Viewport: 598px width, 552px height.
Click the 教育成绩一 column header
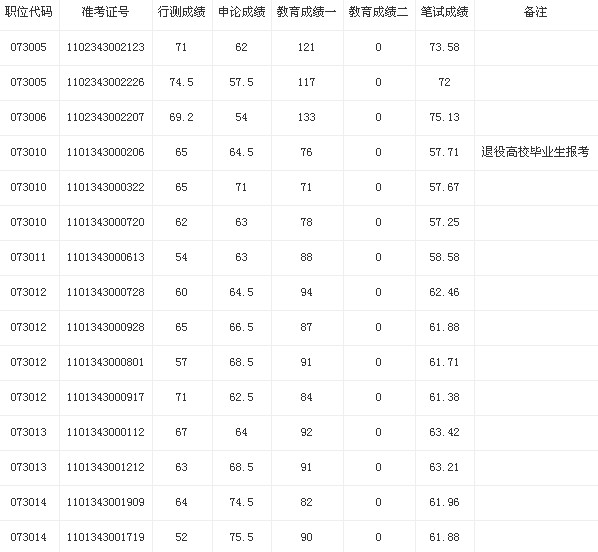[307, 12]
